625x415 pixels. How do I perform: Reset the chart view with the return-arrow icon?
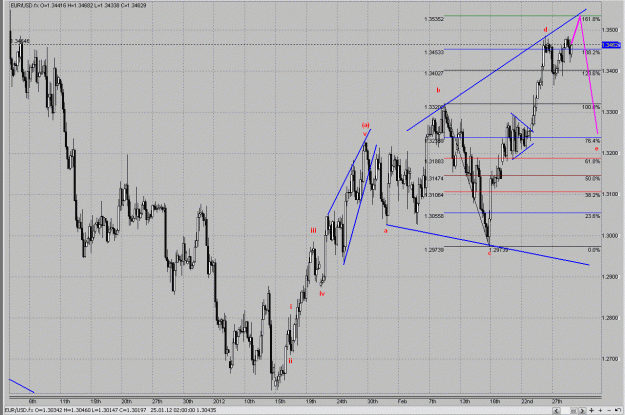618,410
